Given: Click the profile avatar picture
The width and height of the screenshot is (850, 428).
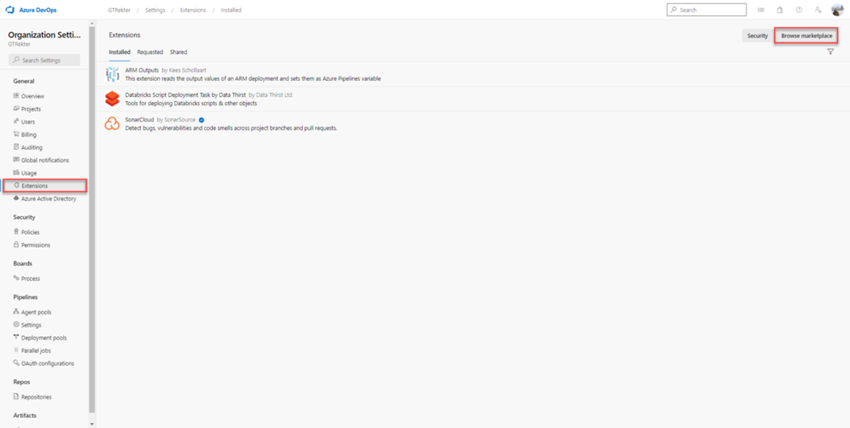Looking at the screenshot, I should (x=837, y=10).
